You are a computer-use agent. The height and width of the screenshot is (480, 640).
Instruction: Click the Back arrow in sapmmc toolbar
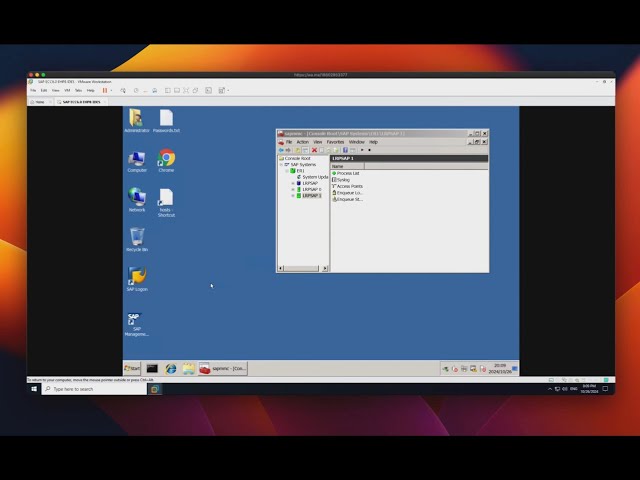tap(281, 150)
